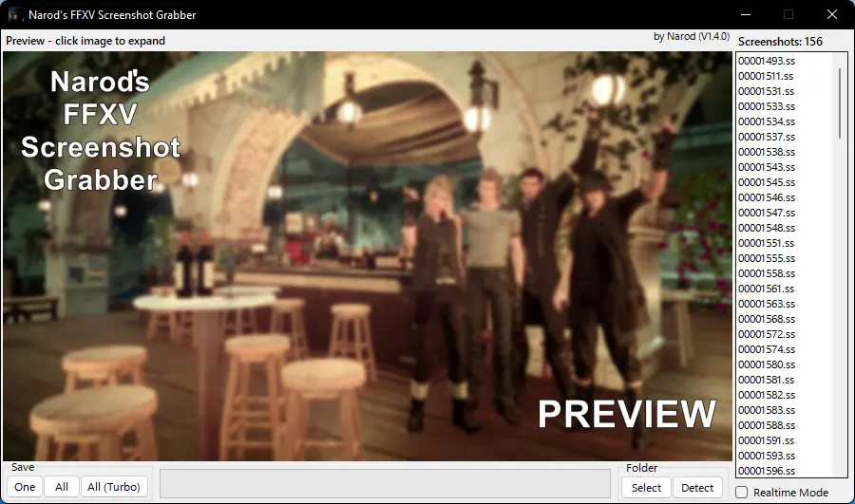
Task: Click the screenshot list scrollbar thumb
Action: pyautogui.click(x=840, y=103)
